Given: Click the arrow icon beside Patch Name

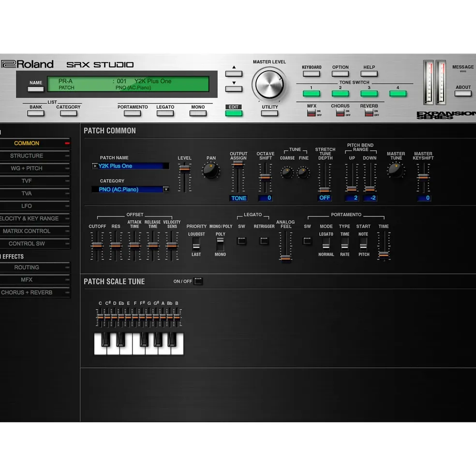Looking at the screenshot, I should [x=95, y=166].
